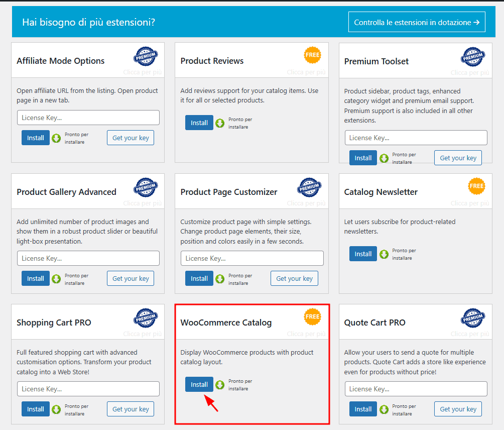Click the PREMIUM badge on Affiliate Mode Options
Screen dimensions: 504x430
(146, 56)
